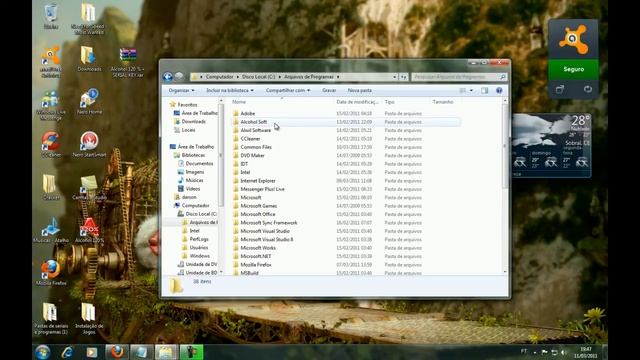
Task: Click the Seguro status button in avast gadget
Action: click(x=573, y=69)
